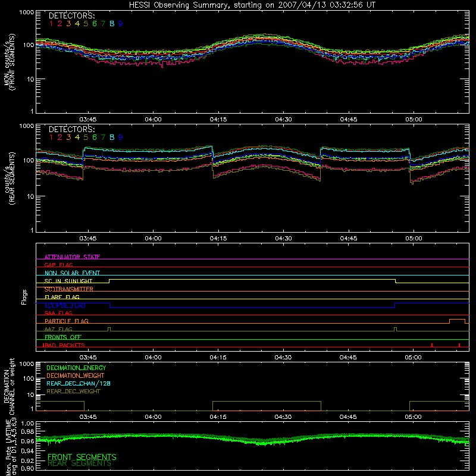This screenshot has width=476, height=476.
Task: Click green detector 6 in front segments legend
Action: coord(95,24)
